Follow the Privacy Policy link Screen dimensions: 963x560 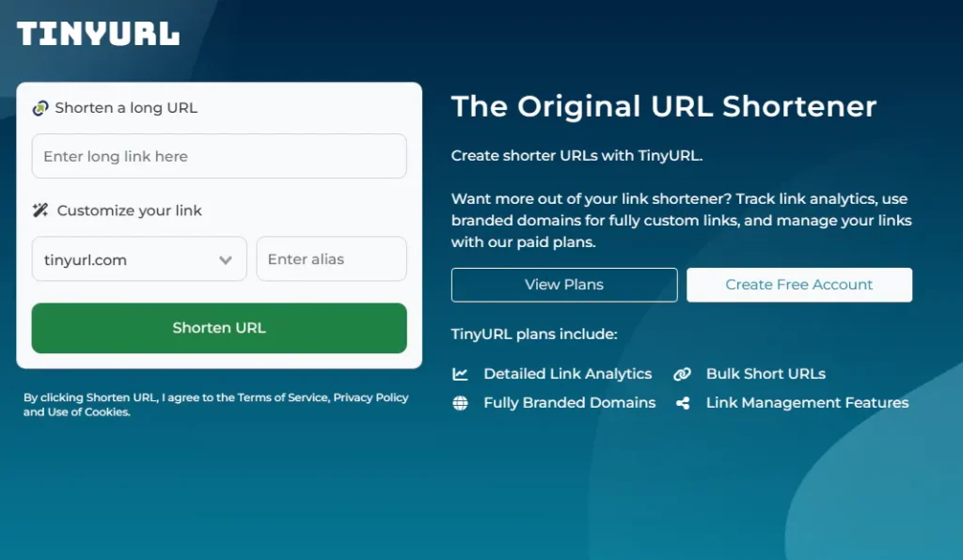click(371, 397)
